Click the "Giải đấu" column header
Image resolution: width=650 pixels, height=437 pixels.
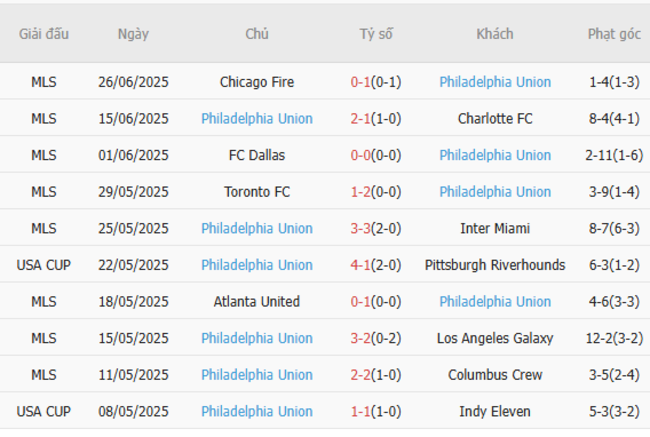coord(44,34)
